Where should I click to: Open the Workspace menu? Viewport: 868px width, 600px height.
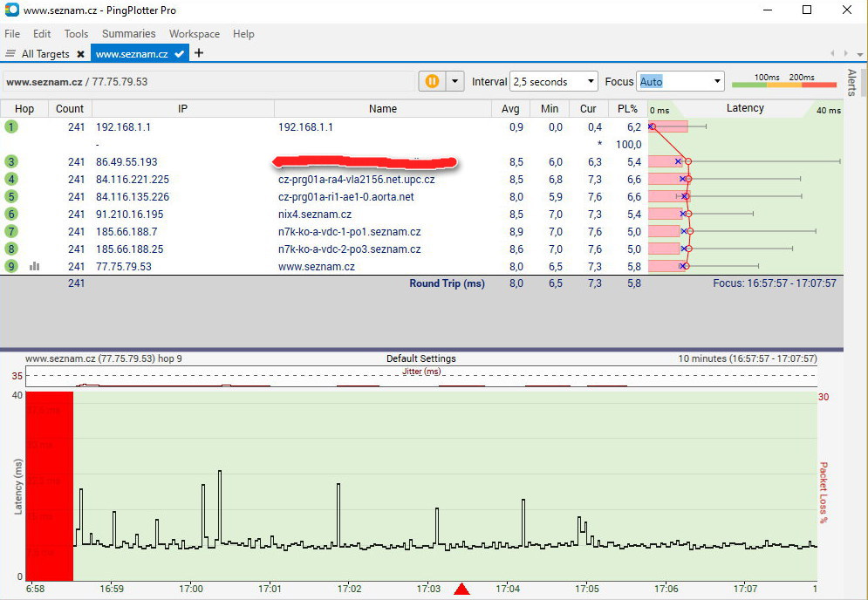pyautogui.click(x=194, y=34)
